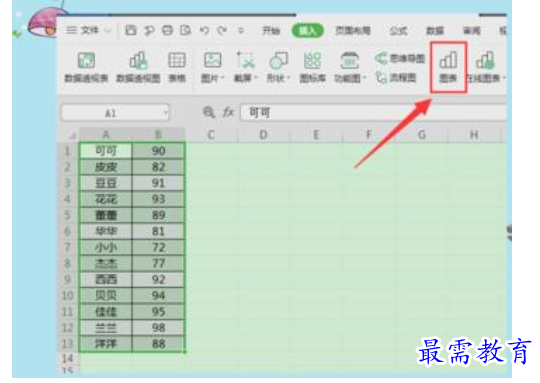Image resolution: width=540 pixels, height=383 pixels.
Task: Expand the 图片 dropdown arrow
Action: click(x=223, y=78)
